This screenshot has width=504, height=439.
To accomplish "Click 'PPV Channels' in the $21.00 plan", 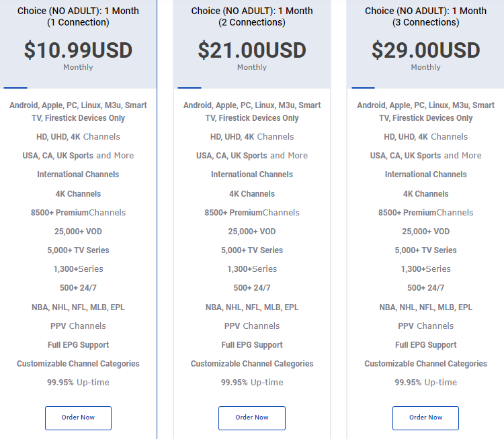I will pyautogui.click(x=252, y=326).
